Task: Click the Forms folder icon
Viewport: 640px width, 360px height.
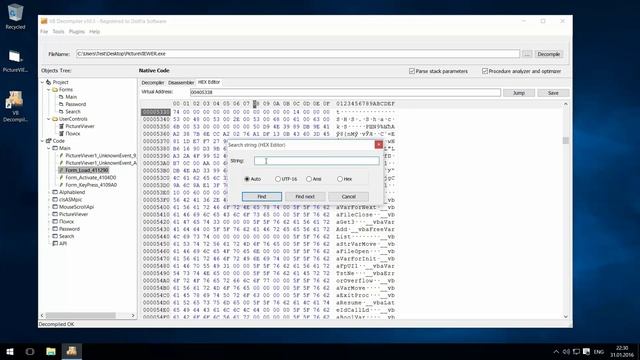Action: pos(55,89)
